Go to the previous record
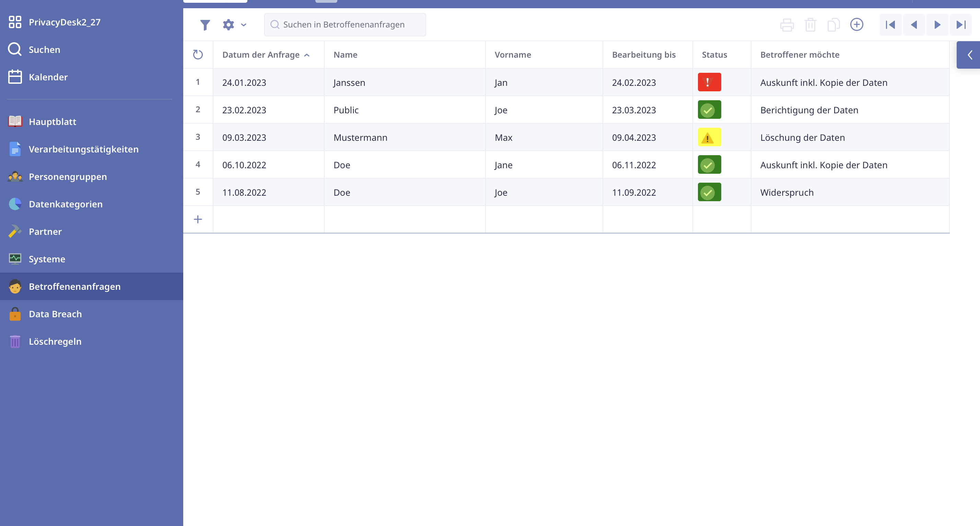 (x=914, y=25)
